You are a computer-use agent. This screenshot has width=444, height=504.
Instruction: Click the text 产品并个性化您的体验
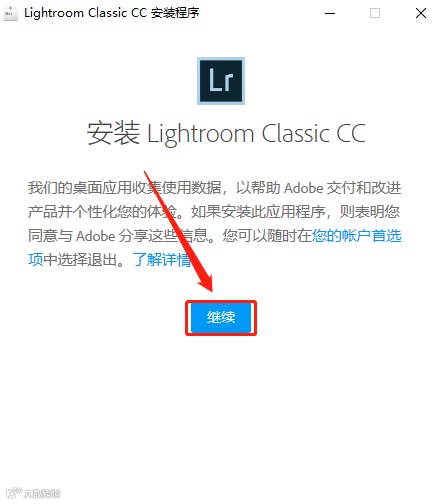tap(103, 212)
